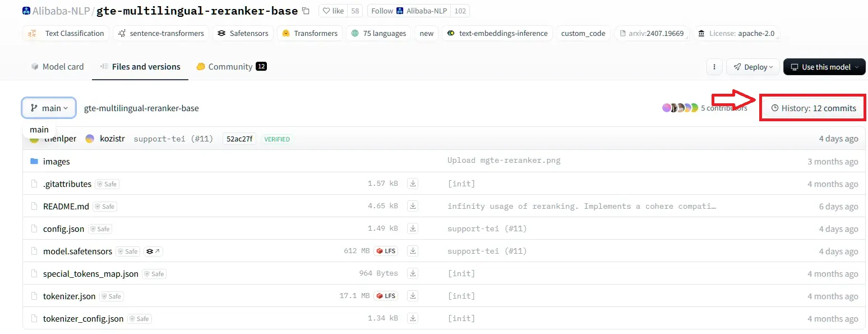The width and height of the screenshot is (868, 334).
Task: Open the 75 languages tag
Action: [378, 33]
